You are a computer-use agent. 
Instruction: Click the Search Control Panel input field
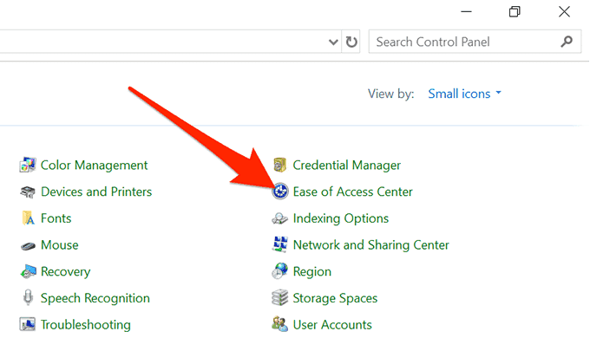464,42
